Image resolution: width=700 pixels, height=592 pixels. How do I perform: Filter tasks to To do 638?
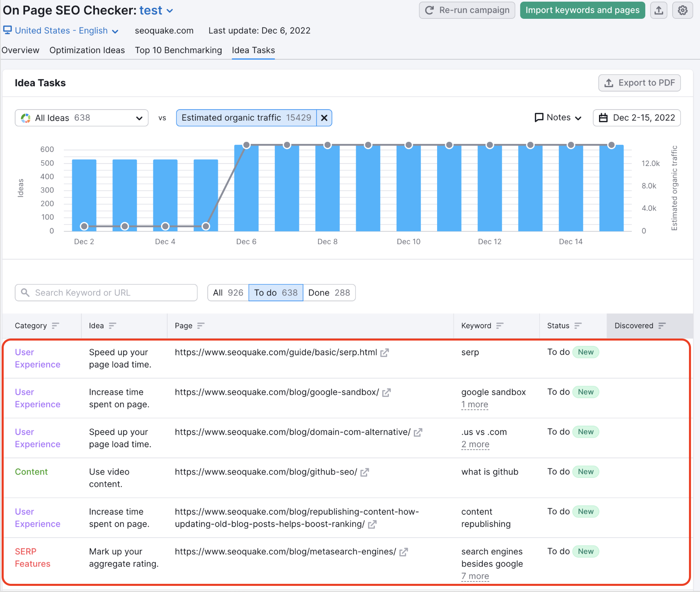276,293
